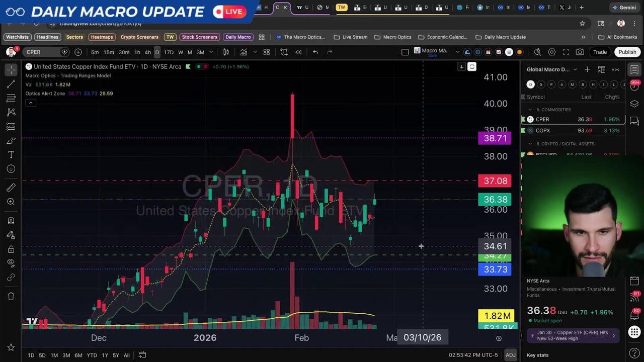The height and width of the screenshot is (362, 644).
Task: Open the Economic Calend... bookmark folder
Action: 443,37
